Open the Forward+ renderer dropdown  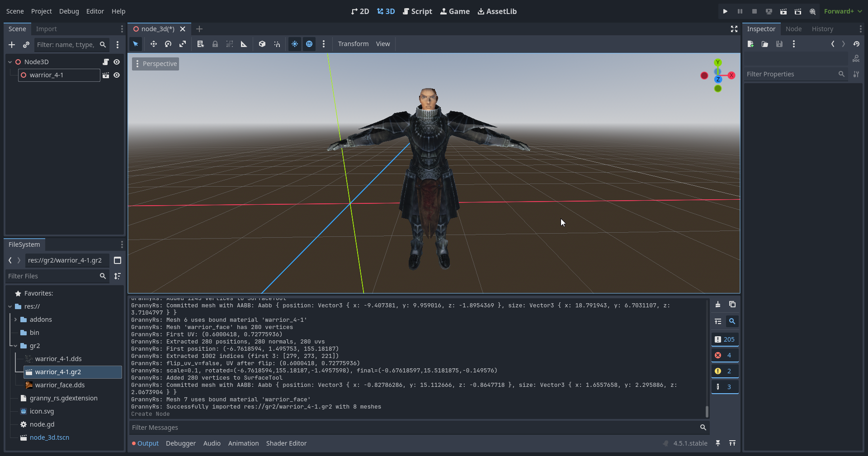(843, 11)
